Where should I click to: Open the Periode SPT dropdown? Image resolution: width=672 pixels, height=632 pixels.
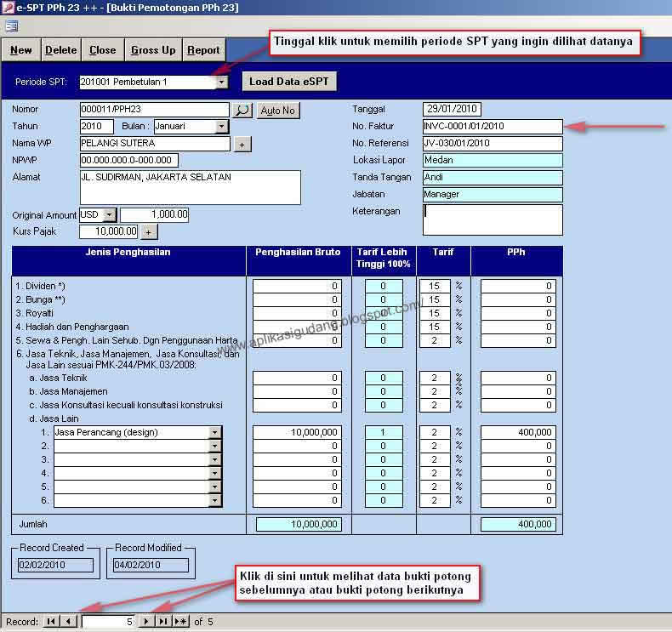(x=221, y=82)
